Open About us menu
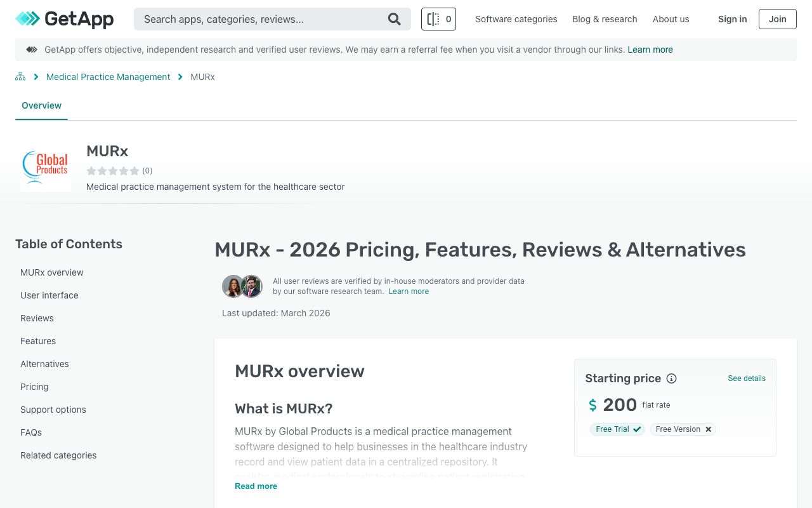 [671, 19]
